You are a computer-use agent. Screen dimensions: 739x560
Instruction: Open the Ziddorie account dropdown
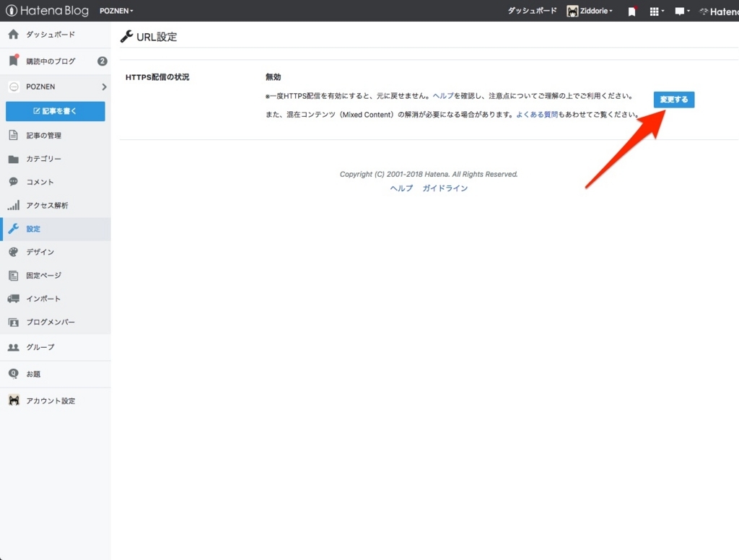(590, 11)
